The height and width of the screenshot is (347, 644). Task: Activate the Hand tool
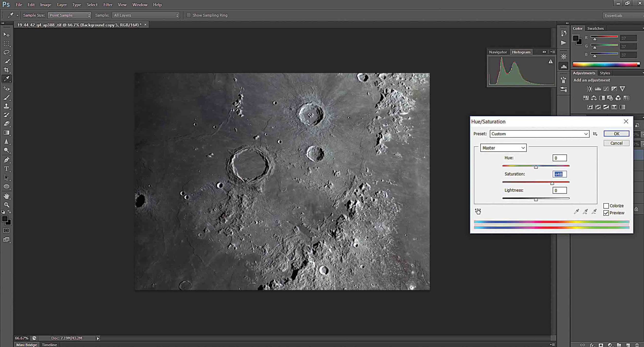[7, 196]
